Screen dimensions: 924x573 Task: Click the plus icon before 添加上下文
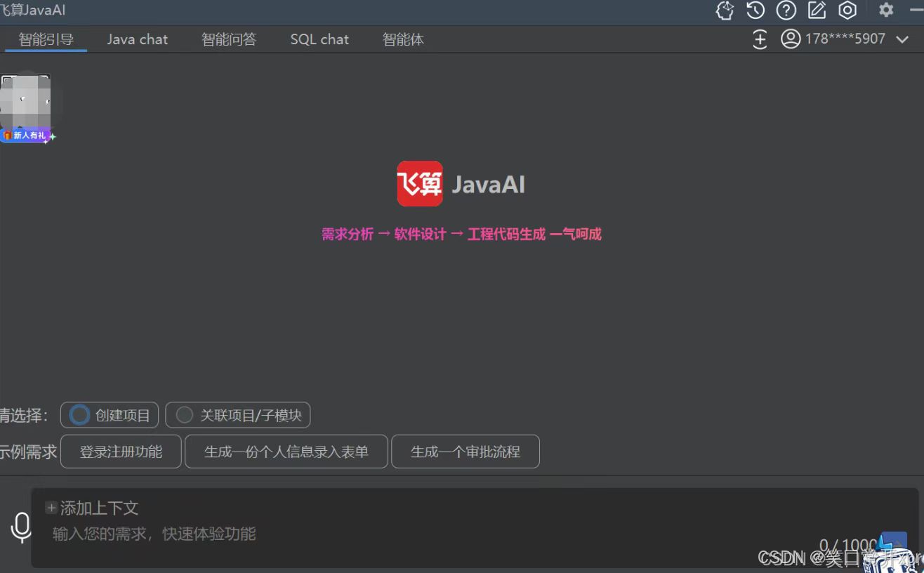(x=51, y=508)
